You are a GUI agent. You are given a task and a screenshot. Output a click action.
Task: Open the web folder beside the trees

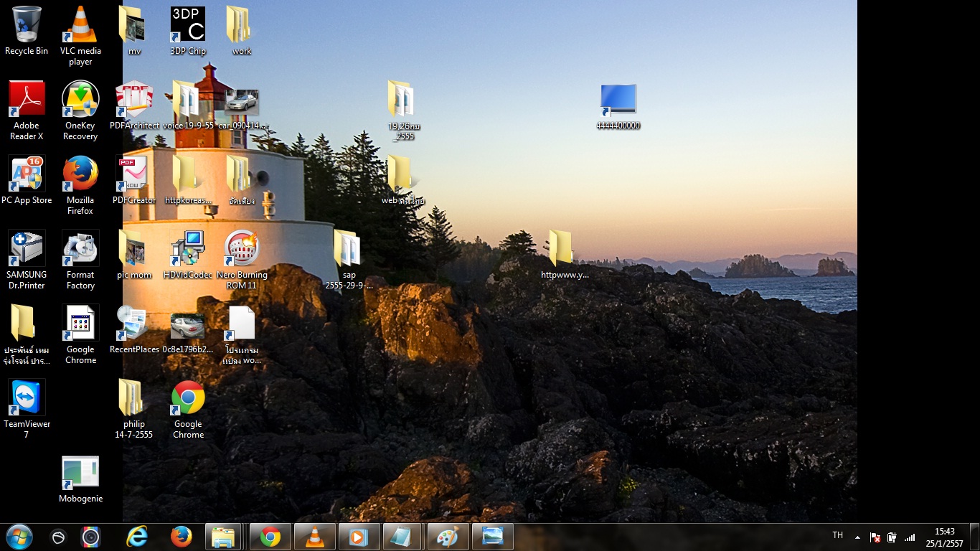[x=403, y=179]
